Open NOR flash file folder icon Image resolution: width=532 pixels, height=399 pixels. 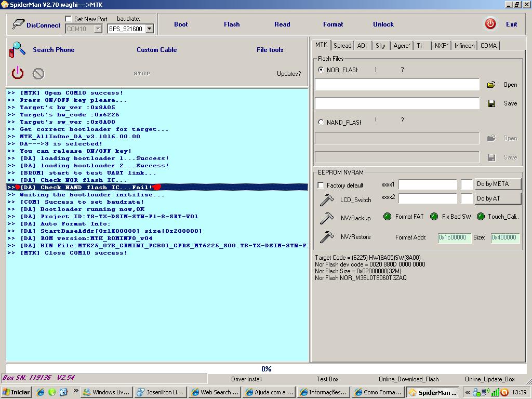click(491, 85)
